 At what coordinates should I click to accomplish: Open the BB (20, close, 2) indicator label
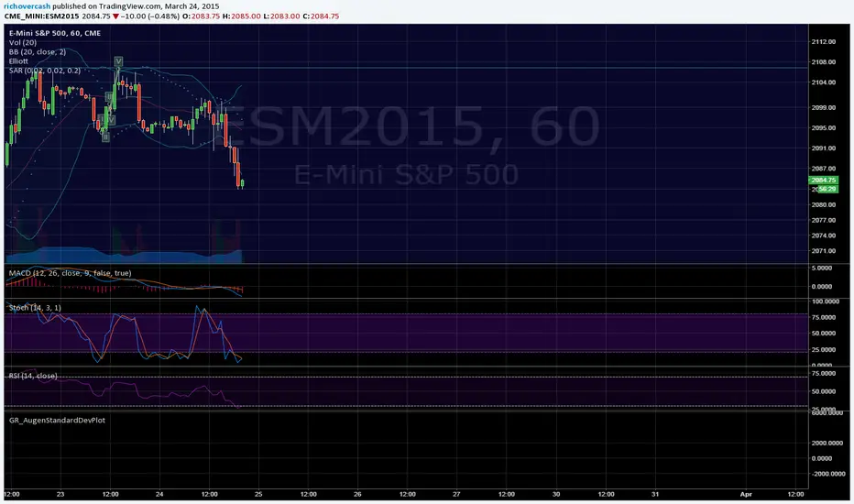coord(37,51)
